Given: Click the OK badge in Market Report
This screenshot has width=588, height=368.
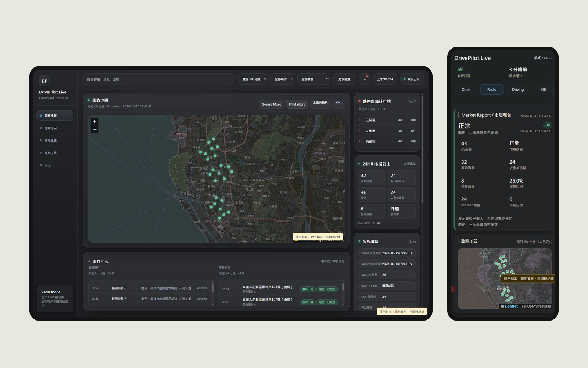Looking at the screenshot, I should pos(548,125).
